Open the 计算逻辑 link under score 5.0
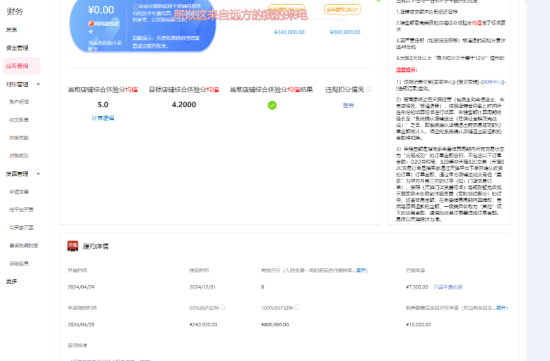This screenshot has width=550, height=361. click(x=103, y=118)
